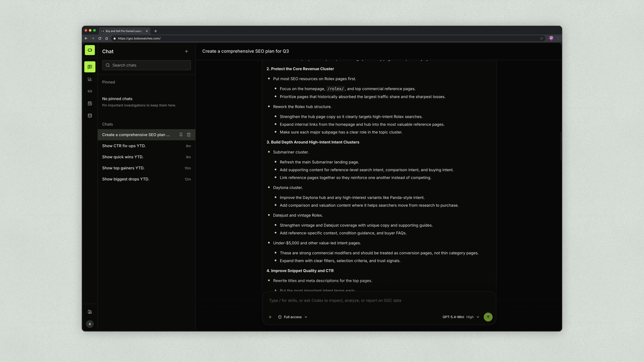Viewport: 644px width, 362px height.
Task: Click Under-$5,000 value-led intent pages bullet
Action: point(317,243)
